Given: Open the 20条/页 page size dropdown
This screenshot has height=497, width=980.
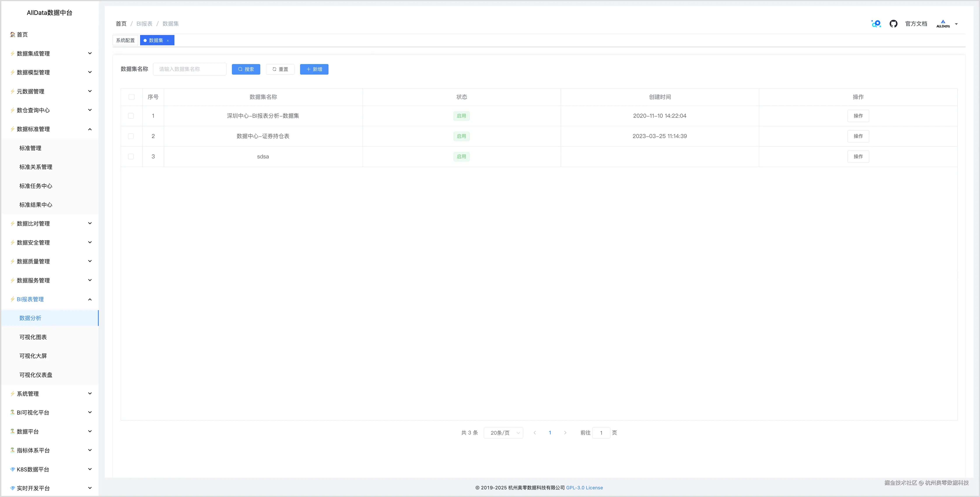Looking at the screenshot, I should [x=503, y=433].
